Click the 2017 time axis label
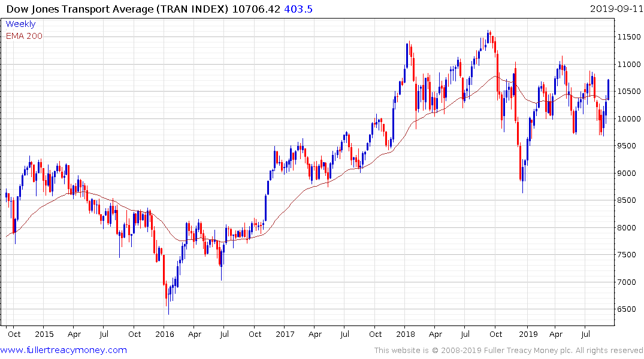 (x=285, y=334)
